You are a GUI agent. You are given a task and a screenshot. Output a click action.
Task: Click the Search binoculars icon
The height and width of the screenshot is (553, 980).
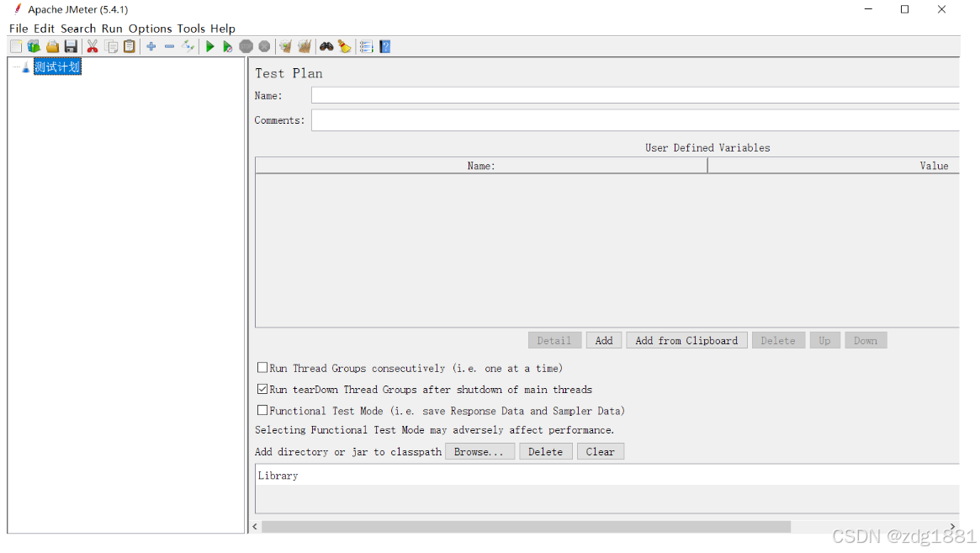point(326,46)
